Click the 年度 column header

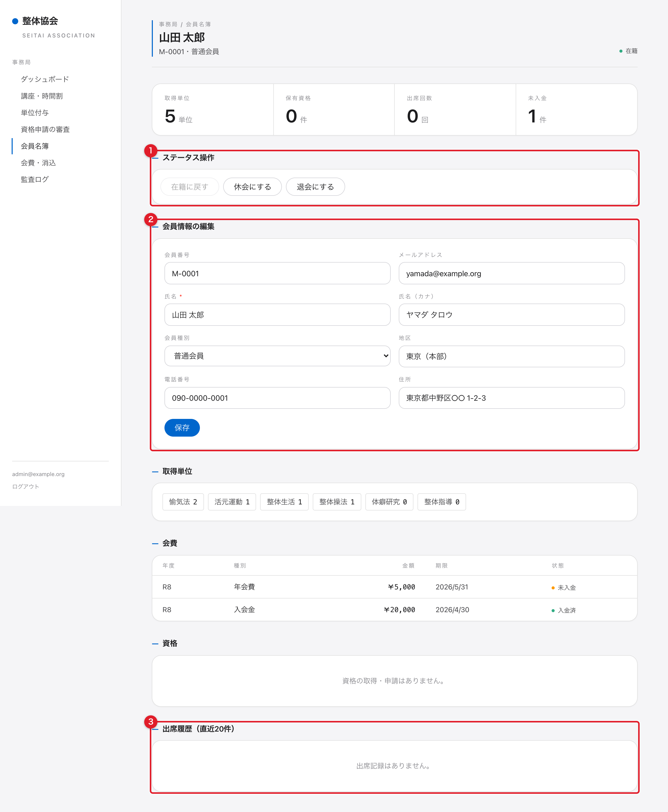(x=169, y=565)
